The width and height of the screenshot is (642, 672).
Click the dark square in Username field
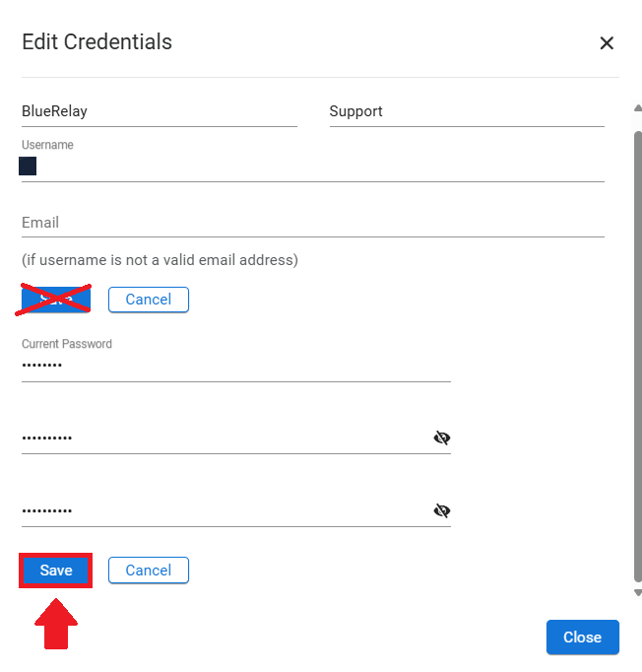click(x=28, y=166)
